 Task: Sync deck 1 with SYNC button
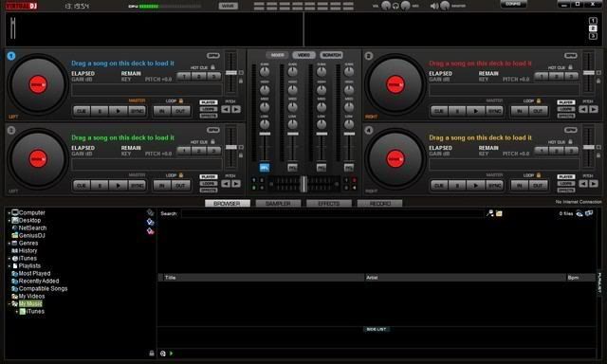click(137, 111)
